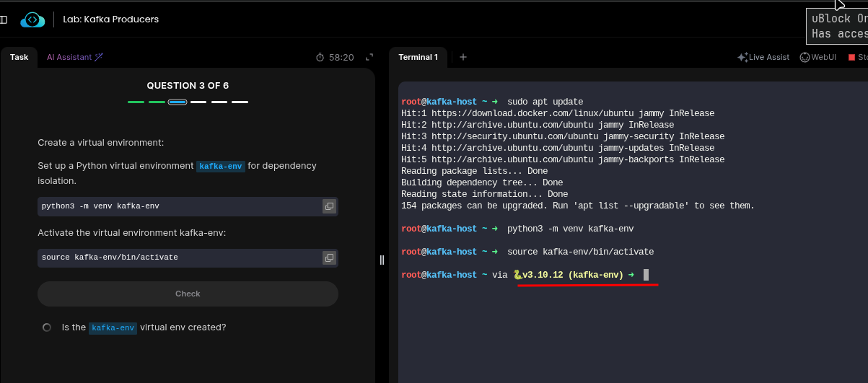Screen dimensions: 868x383
Task: Click the v3.10.12 (kafka-env) prompt text
Action: tap(574, 275)
